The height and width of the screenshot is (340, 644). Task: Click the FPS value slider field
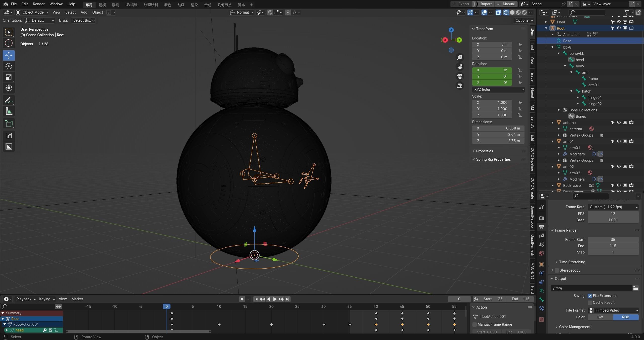click(x=613, y=214)
